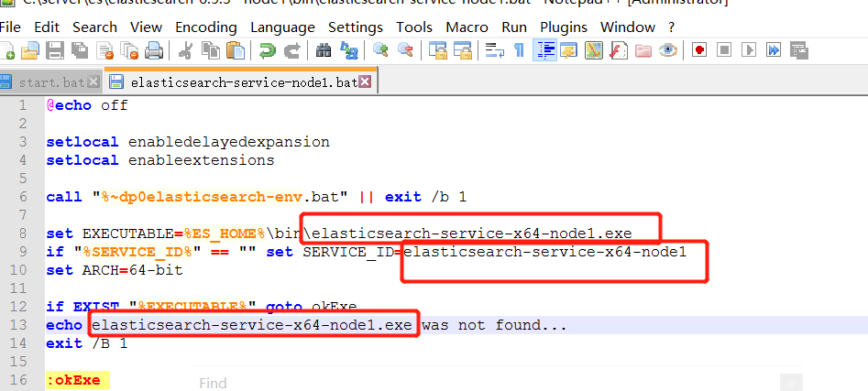
Task: Click the ":okExe" label on line 16
Action: (x=73, y=380)
